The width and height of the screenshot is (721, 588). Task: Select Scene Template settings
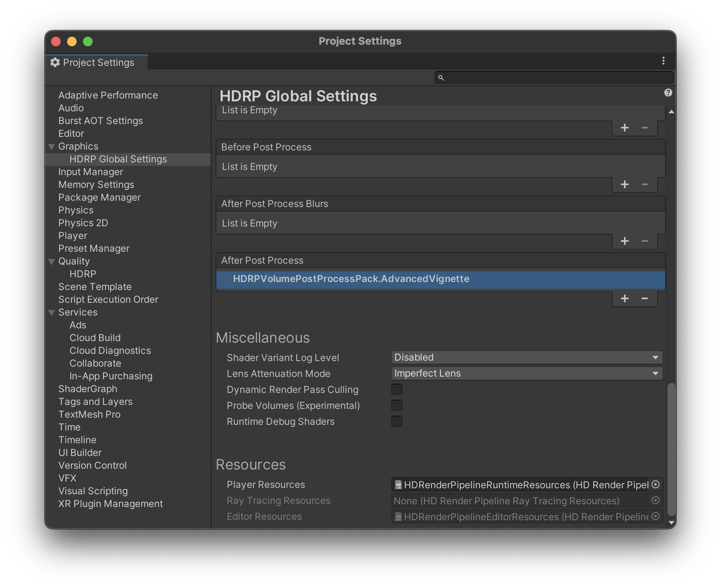pos(95,287)
